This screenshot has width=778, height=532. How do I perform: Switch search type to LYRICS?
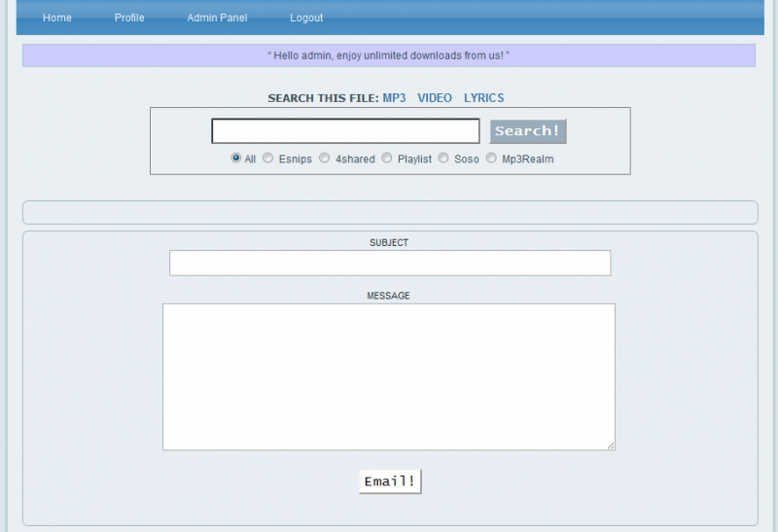coord(483,98)
